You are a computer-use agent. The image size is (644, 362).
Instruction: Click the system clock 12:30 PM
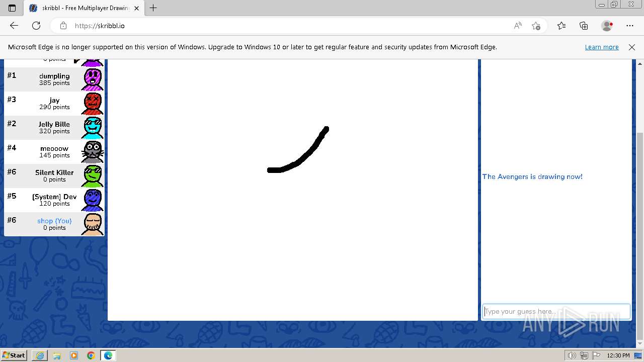click(618, 355)
